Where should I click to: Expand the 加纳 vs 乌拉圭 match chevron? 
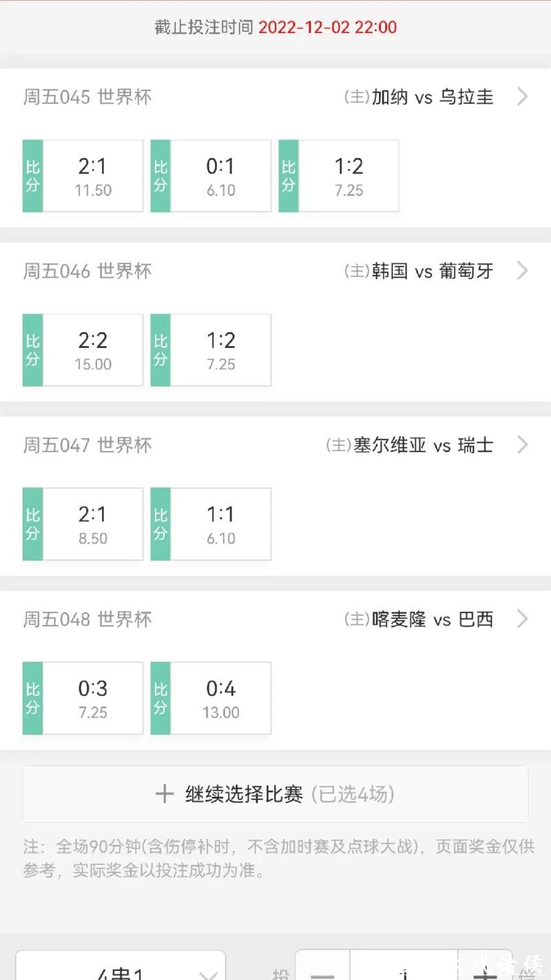coord(522,97)
